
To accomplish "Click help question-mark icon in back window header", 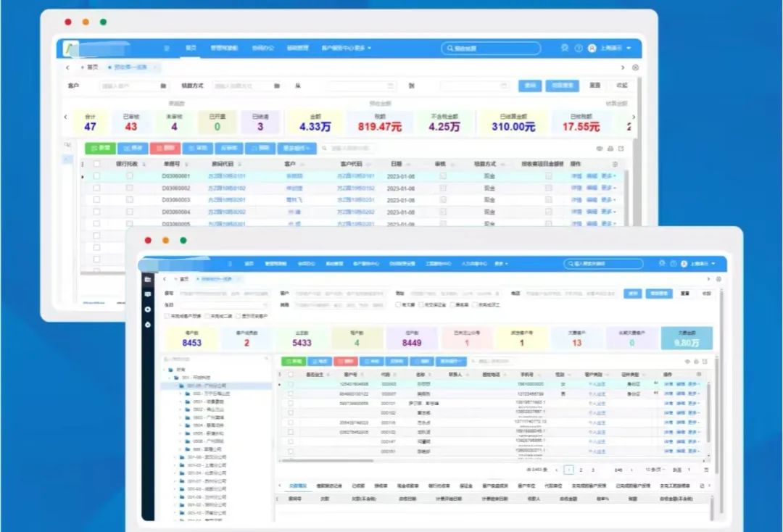I will (579, 49).
